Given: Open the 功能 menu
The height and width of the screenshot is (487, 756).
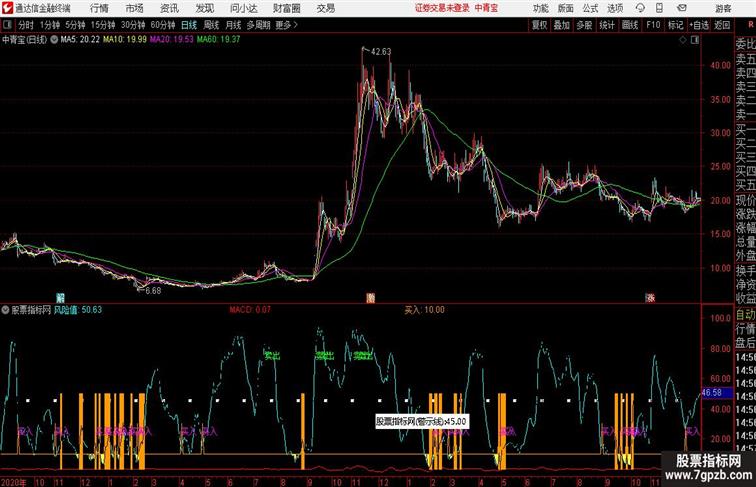Looking at the screenshot, I should (540, 8).
